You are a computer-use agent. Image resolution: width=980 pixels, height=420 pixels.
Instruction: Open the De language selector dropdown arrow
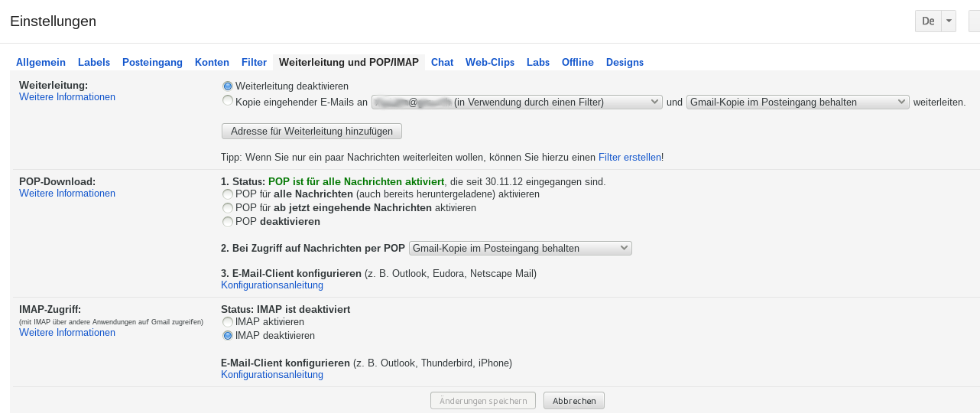pos(949,21)
